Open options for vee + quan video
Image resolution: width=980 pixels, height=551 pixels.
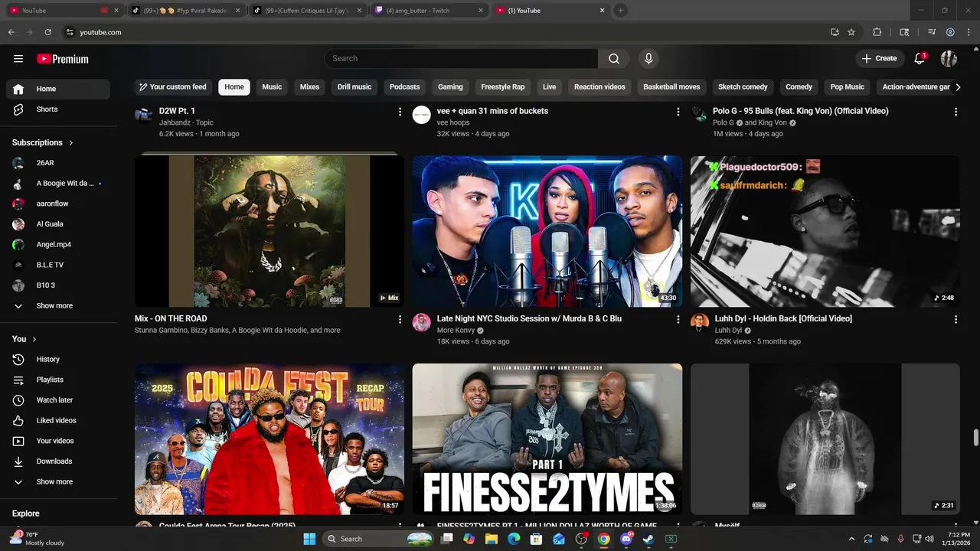pos(678,112)
